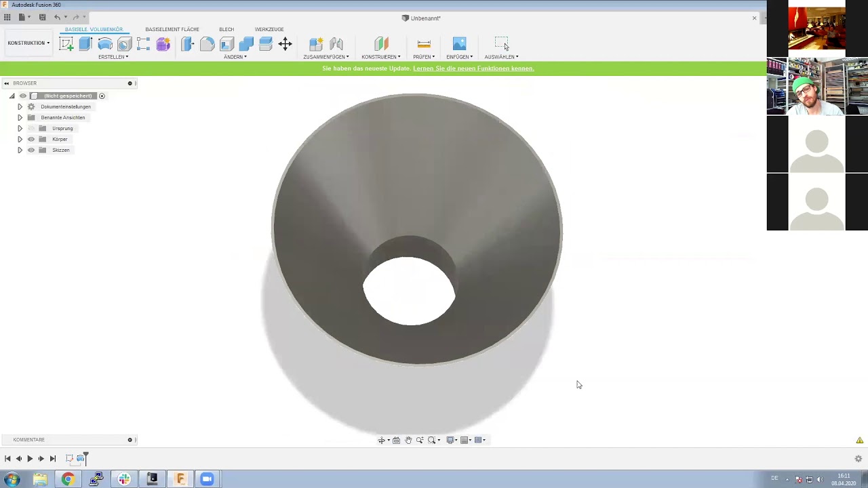Click the Zoom Window fit icon
The width and height of the screenshot is (868, 488).
(x=431, y=440)
